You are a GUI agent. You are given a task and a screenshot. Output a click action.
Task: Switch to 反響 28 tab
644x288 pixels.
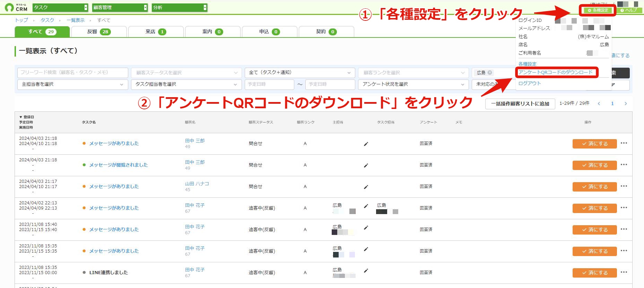click(x=99, y=32)
